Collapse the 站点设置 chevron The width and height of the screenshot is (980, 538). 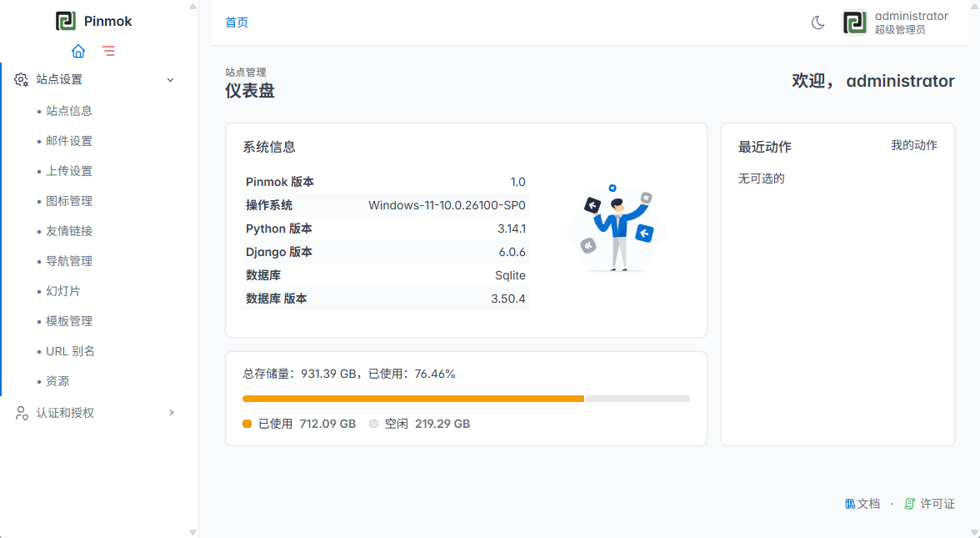pos(171,80)
